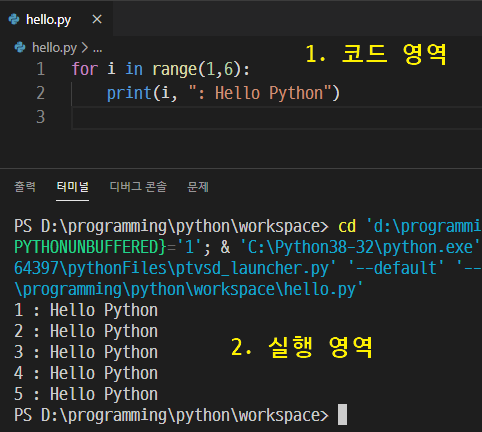482x432 pixels.
Task: Click the 'workspace\hello.py' path in terminal
Action: point(275,289)
